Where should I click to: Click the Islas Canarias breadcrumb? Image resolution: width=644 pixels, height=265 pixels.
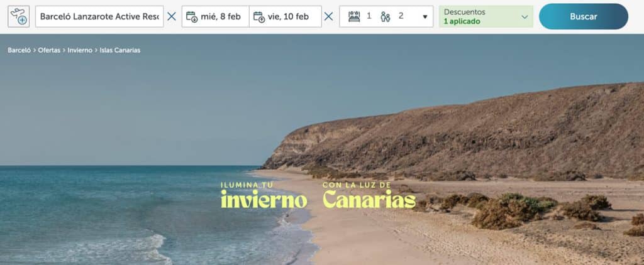point(119,50)
